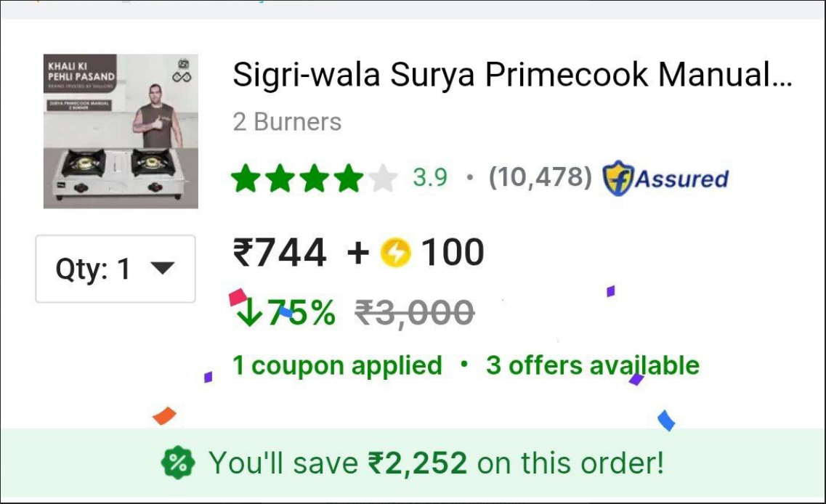826x504 pixels.
Task: Click the 3.9 rating score
Action: [x=430, y=177]
